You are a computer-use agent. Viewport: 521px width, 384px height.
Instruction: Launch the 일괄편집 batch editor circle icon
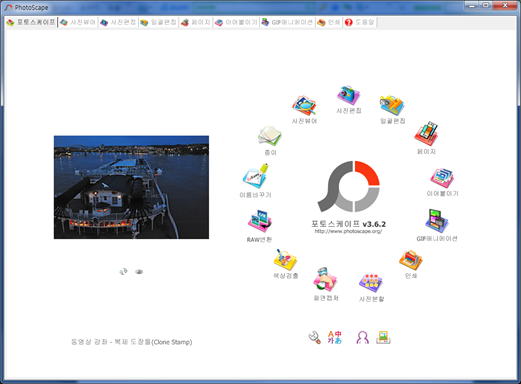392,106
